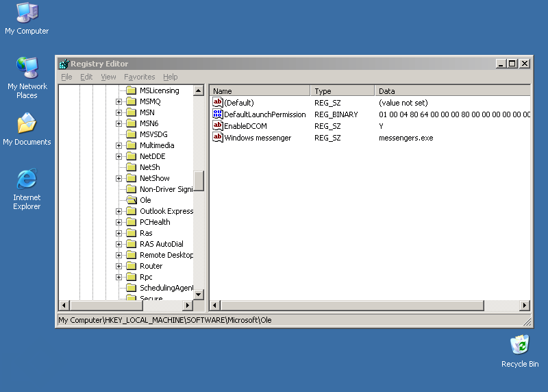Sort values by the Name column header
The image size is (548, 392).
260,91
